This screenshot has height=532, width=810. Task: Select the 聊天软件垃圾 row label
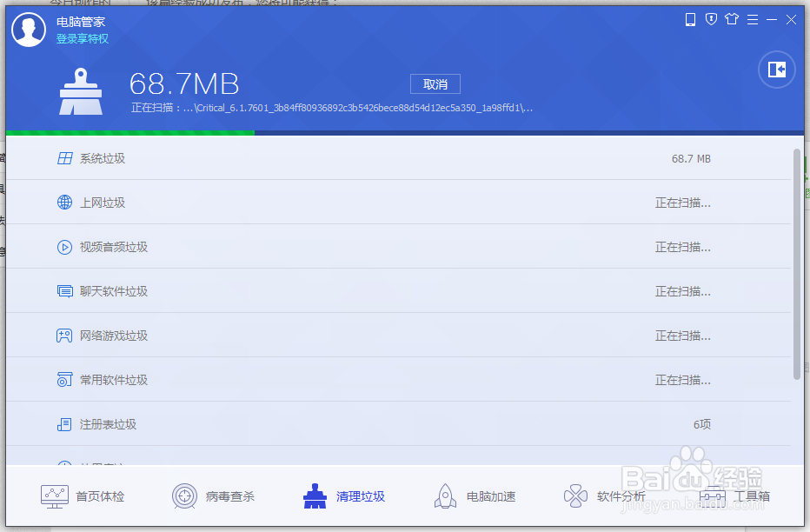pos(114,292)
